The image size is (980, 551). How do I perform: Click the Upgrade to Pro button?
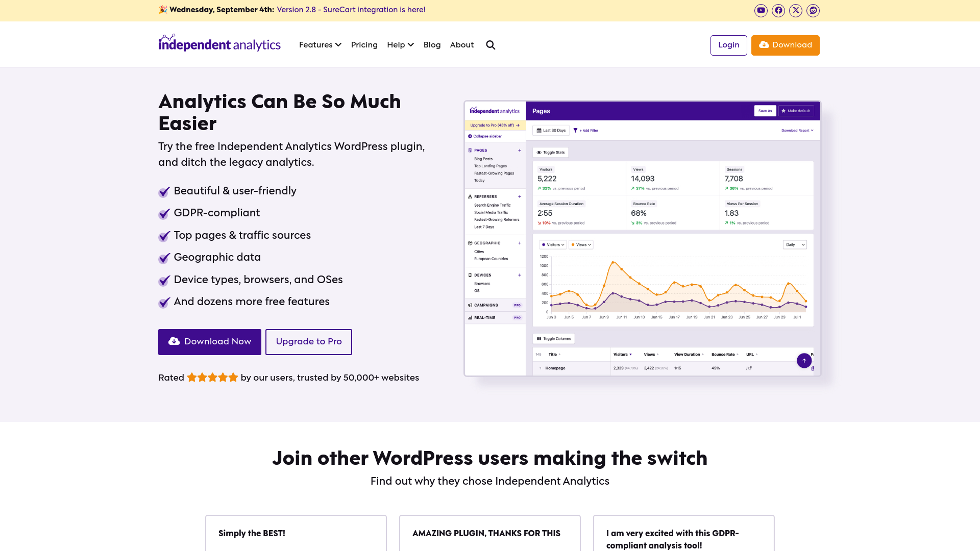click(308, 342)
